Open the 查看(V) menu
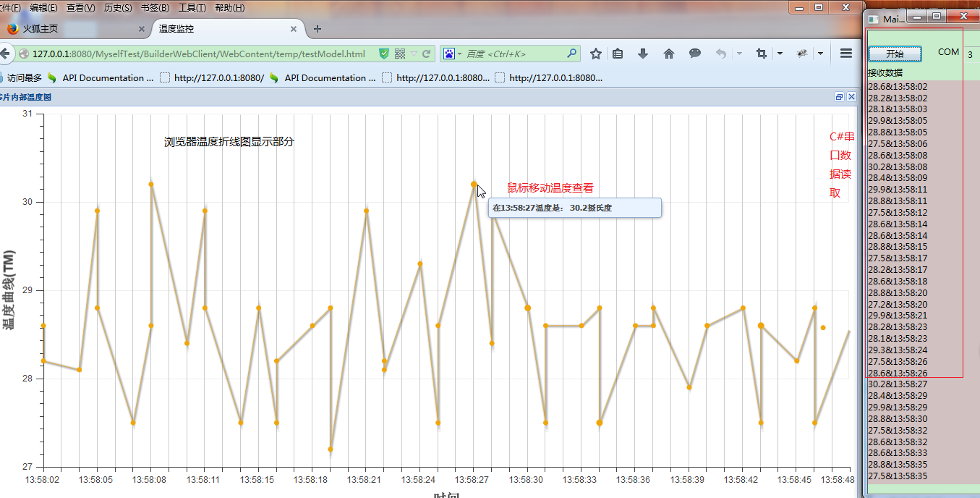980x498 pixels. 80,8
